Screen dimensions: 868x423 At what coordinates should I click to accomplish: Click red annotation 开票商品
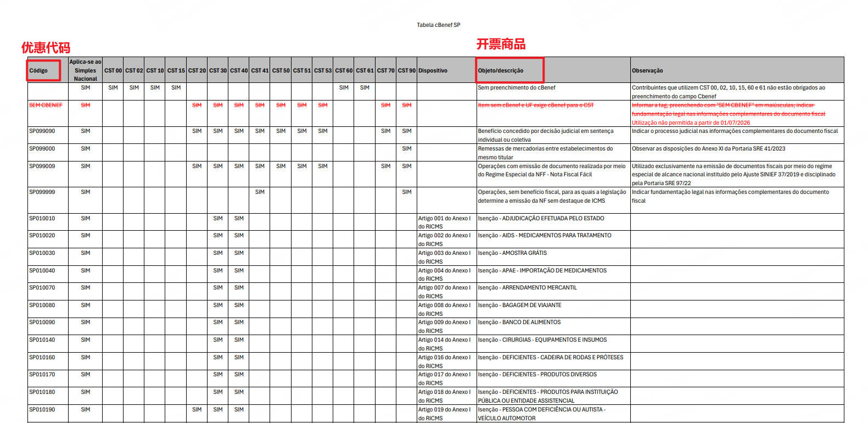click(501, 44)
